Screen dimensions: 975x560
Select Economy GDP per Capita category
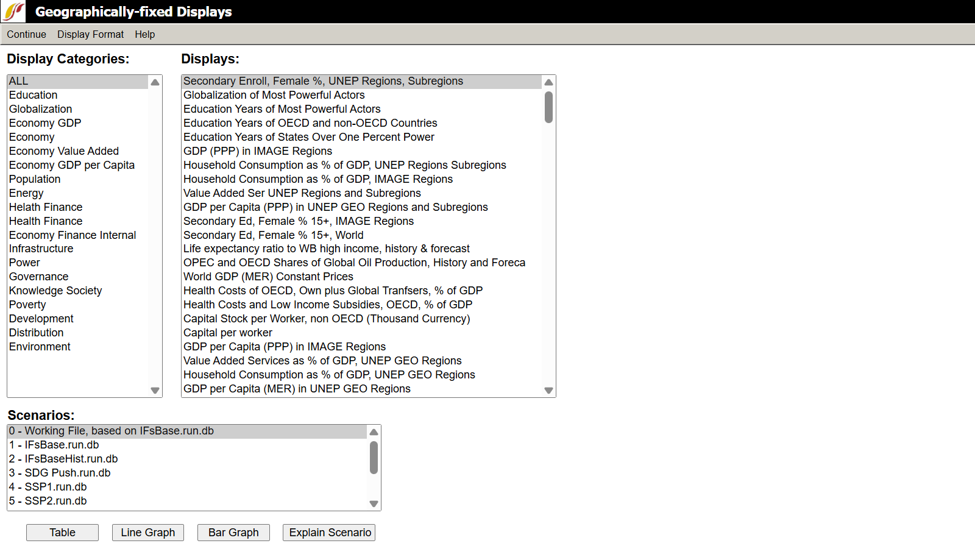click(72, 165)
